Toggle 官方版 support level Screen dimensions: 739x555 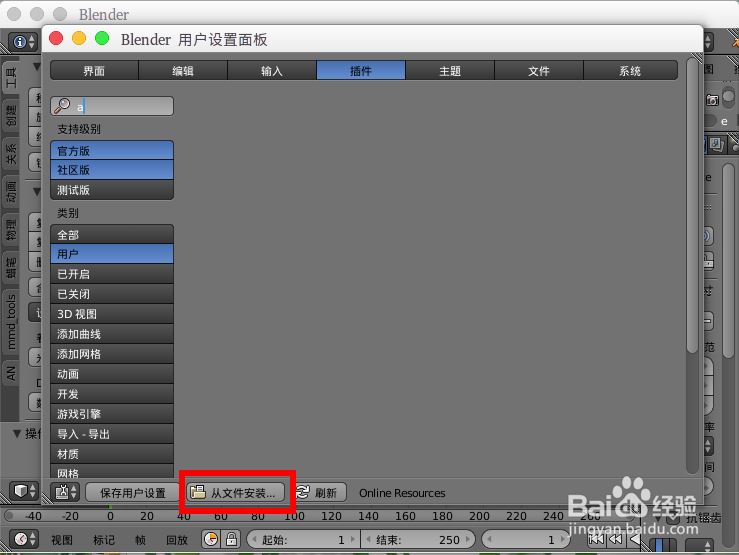(x=112, y=151)
